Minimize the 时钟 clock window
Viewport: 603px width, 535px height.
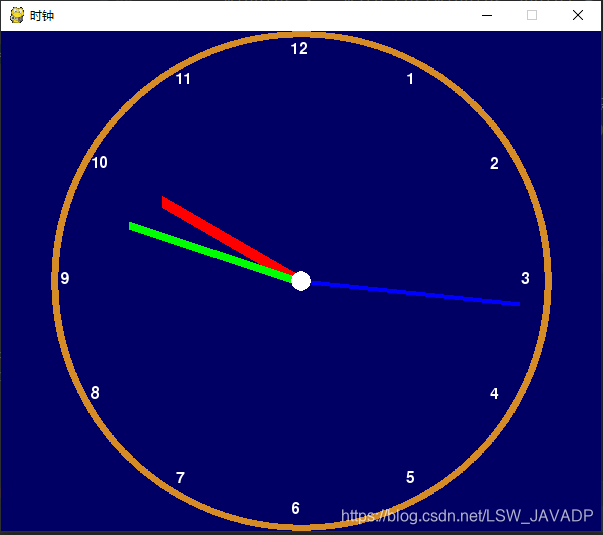tap(487, 15)
